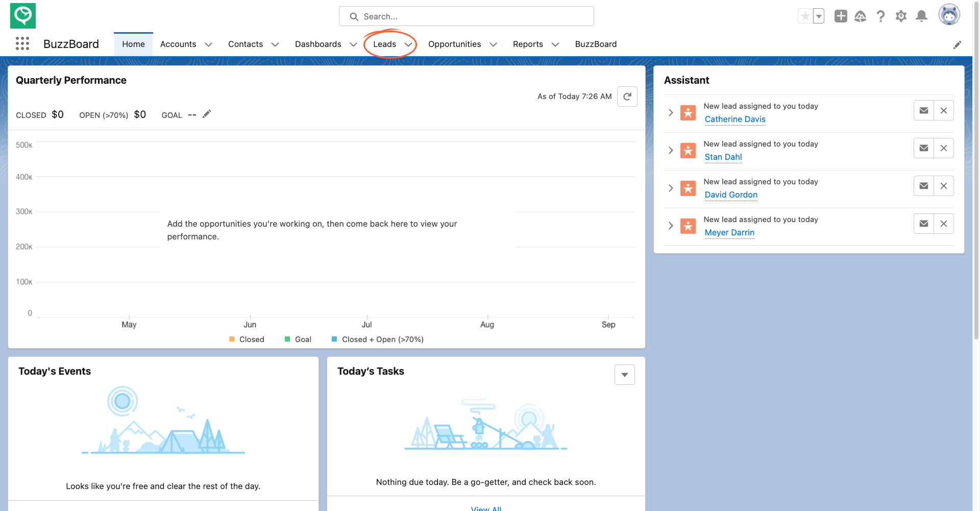Go to the Opportunities tab
The height and width of the screenshot is (511, 980).
click(454, 44)
